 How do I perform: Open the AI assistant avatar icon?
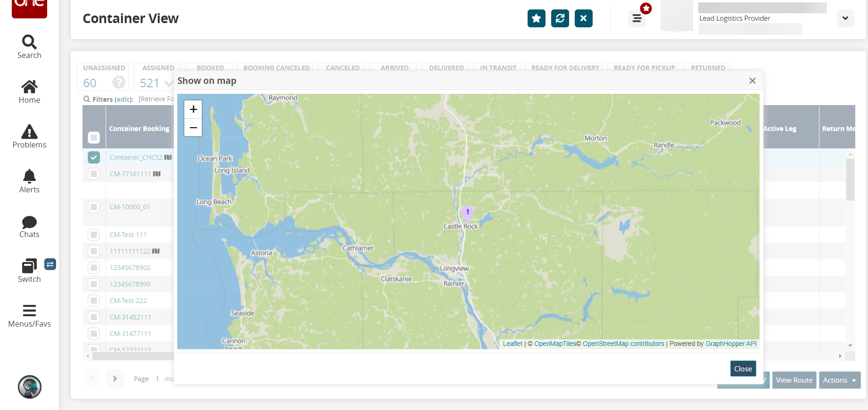[30, 387]
